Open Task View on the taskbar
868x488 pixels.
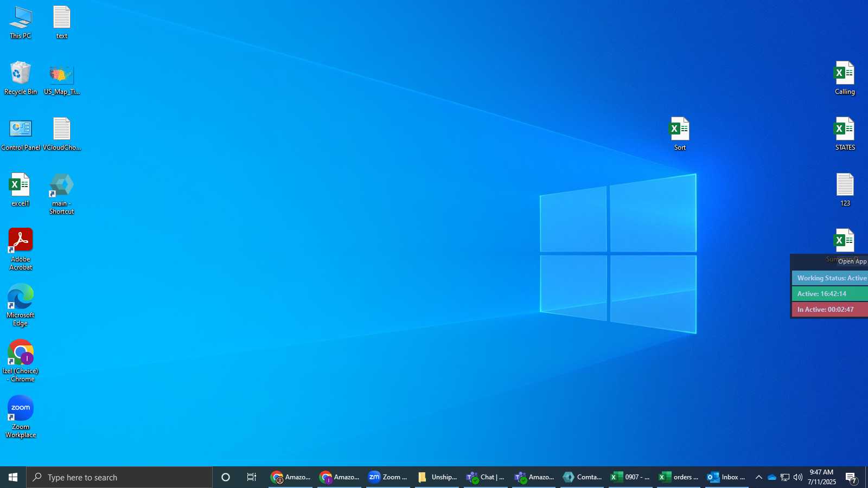pos(252,477)
